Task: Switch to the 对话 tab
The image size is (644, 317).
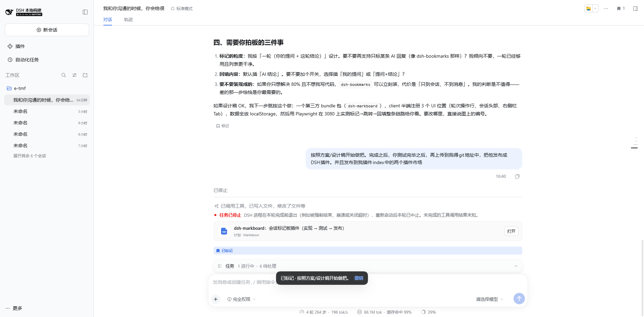Action: point(108,19)
